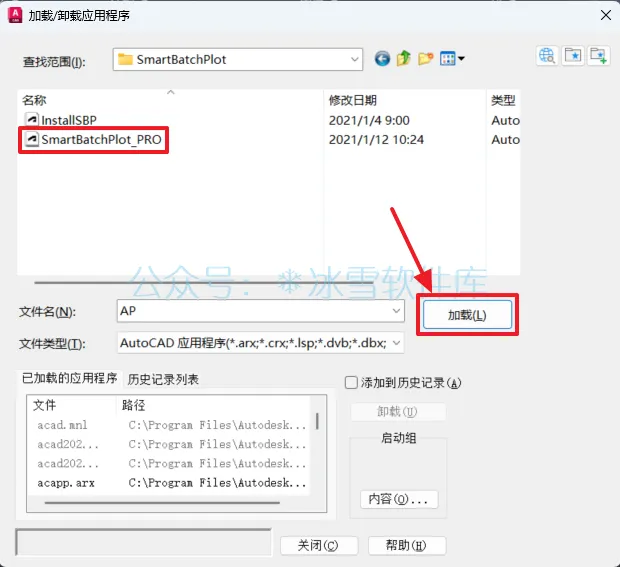Expand the 查找范围 SmartBatchPlot folder dropdown

[x=354, y=60]
